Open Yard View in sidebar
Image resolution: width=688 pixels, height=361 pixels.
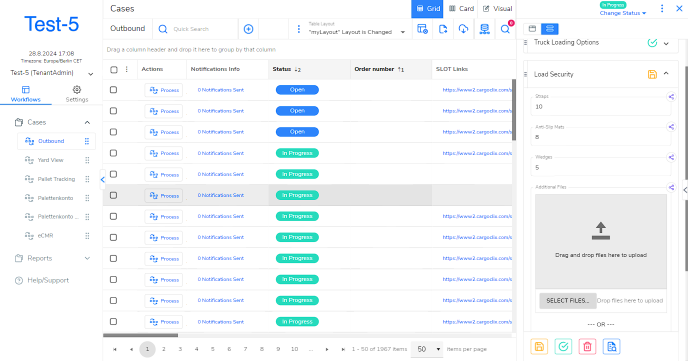tap(50, 160)
